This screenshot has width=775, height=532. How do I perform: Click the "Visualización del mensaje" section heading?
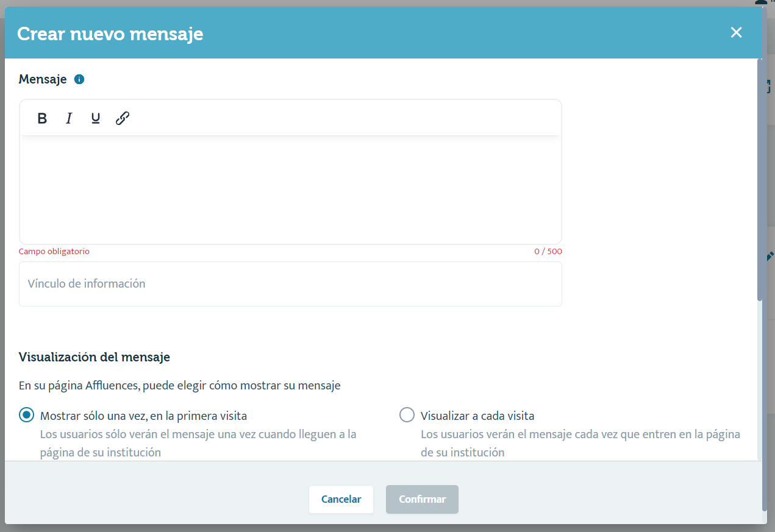pyautogui.click(x=95, y=357)
